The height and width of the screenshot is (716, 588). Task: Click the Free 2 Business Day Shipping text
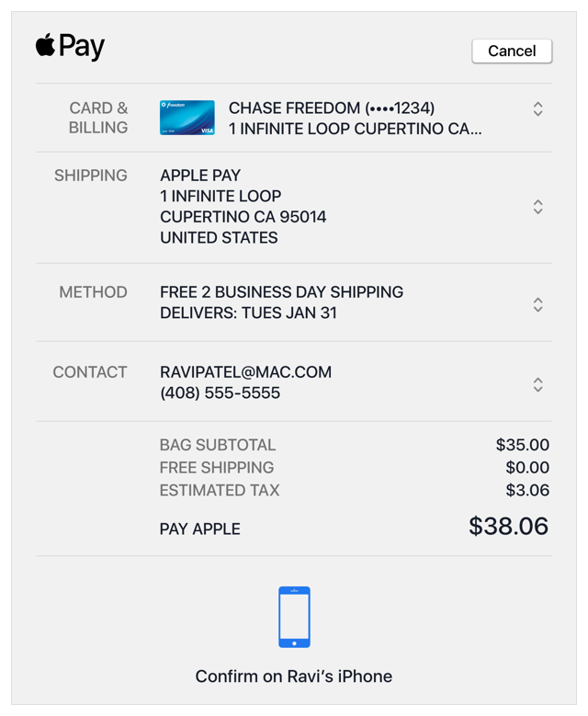(281, 292)
